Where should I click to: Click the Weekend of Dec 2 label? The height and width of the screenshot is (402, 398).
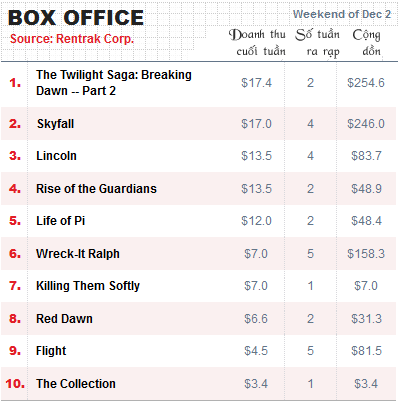pyautogui.click(x=342, y=14)
